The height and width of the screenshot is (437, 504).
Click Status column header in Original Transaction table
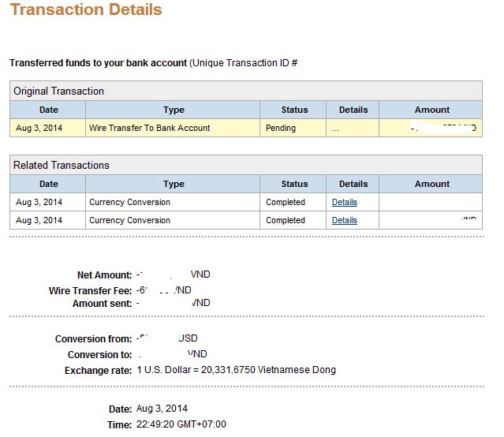[x=294, y=110]
